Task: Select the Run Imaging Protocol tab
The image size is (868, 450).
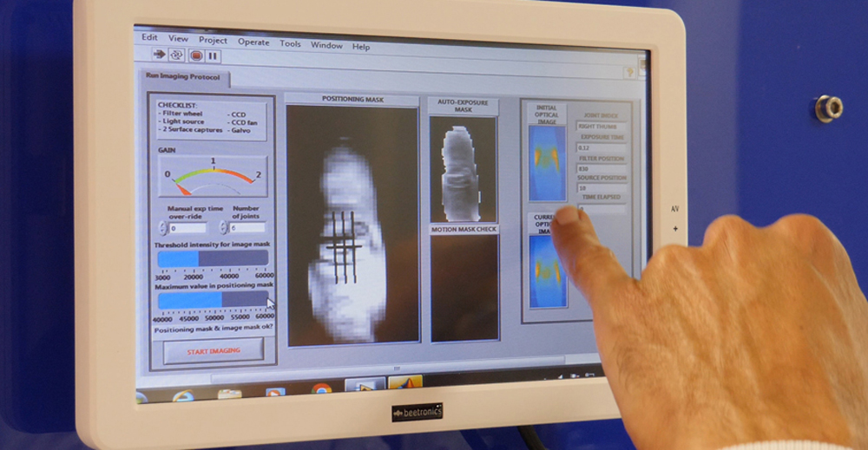Action: pos(182,77)
